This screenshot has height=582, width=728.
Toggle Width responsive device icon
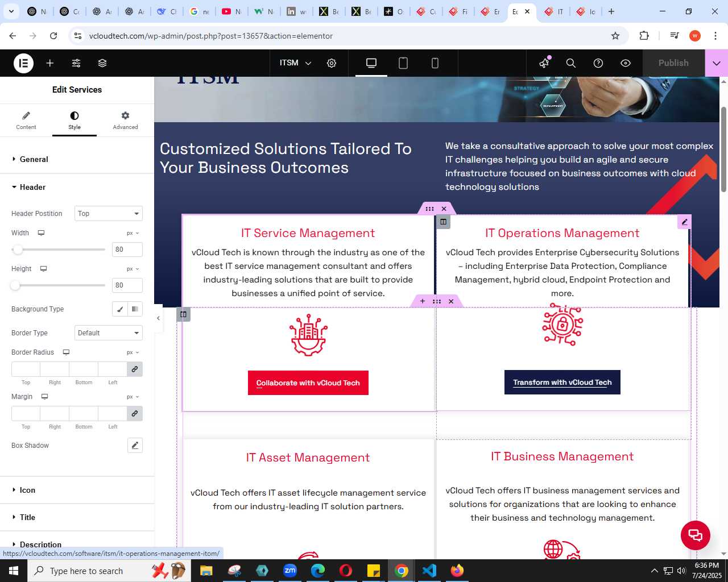tap(41, 233)
